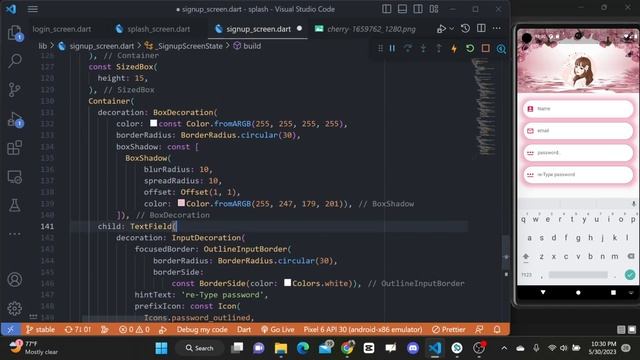Click the remote window status bar button
The image size is (640, 360).
point(11,329)
